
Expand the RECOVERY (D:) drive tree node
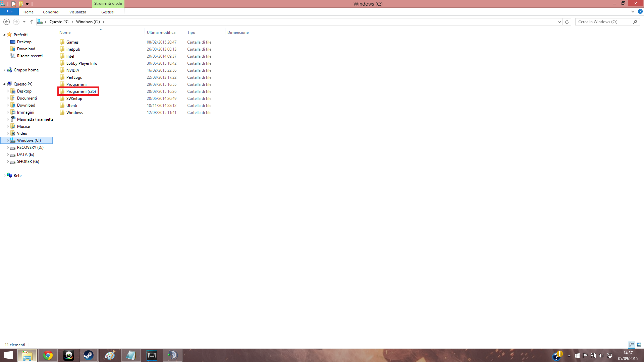8,147
